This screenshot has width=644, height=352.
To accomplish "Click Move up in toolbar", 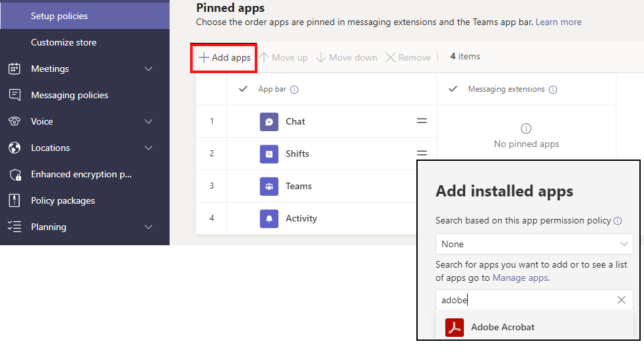I will click(284, 57).
